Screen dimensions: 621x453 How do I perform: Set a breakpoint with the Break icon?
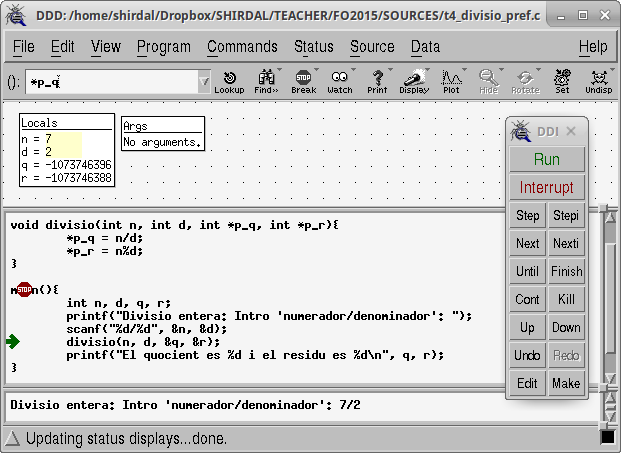click(x=303, y=81)
